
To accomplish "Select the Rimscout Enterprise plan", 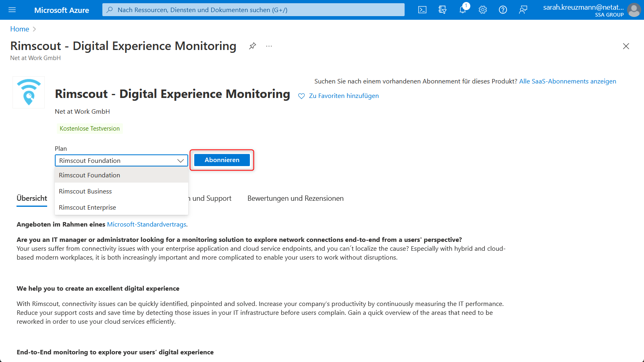I will (121, 207).
